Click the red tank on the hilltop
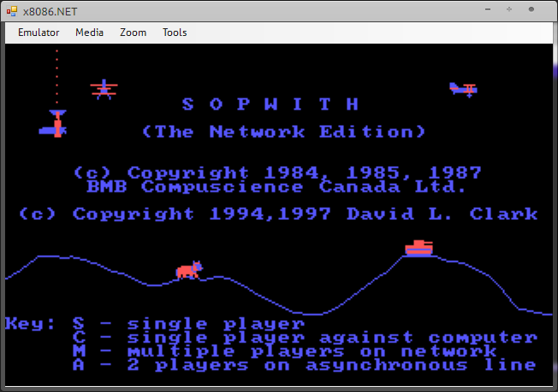The image size is (558, 392). (x=419, y=247)
